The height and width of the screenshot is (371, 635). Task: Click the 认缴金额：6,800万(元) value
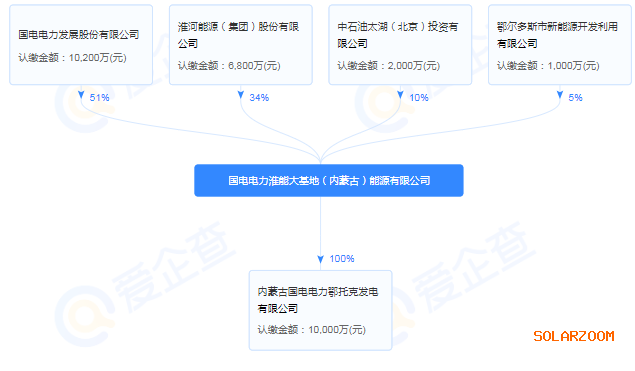tap(229, 66)
